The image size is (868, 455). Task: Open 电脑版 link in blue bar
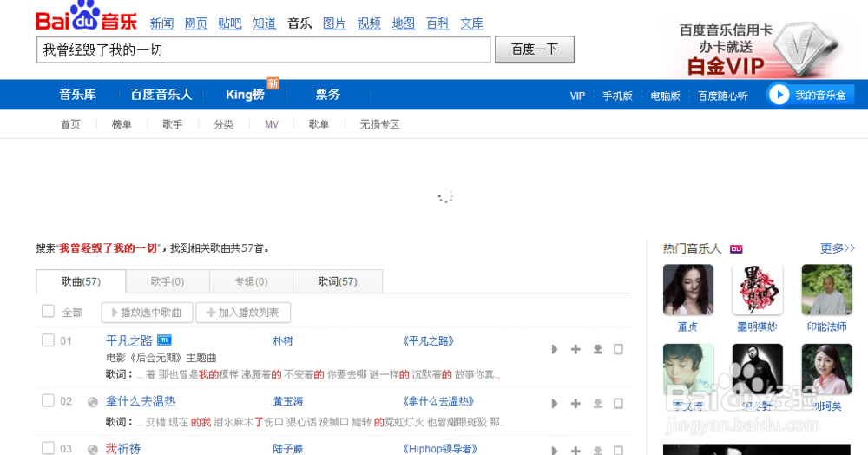pos(665,96)
